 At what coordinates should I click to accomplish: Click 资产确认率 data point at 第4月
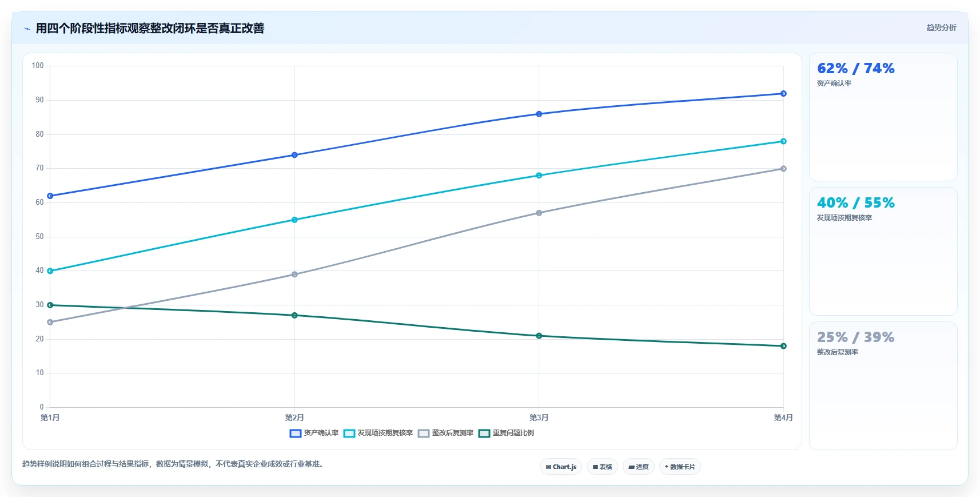[783, 94]
